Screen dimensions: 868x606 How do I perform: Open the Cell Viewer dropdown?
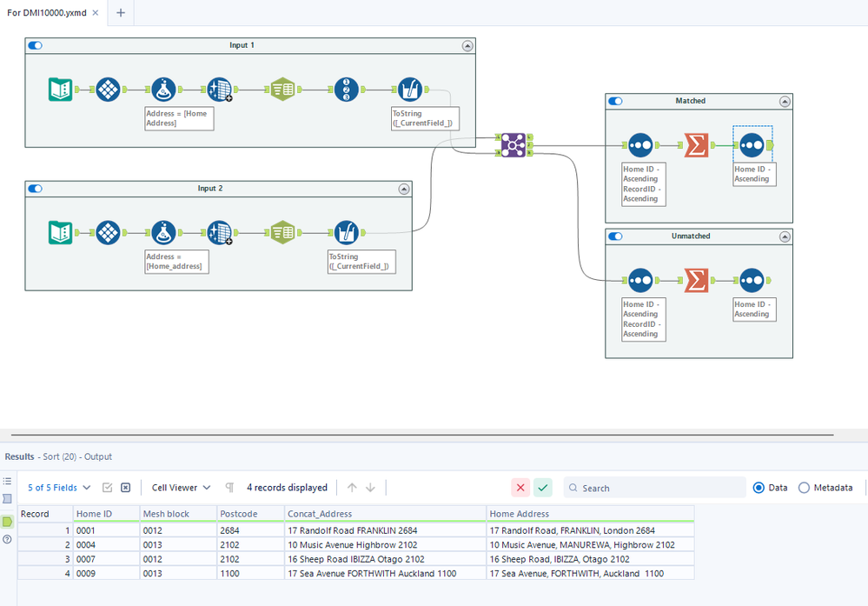[182, 488]
